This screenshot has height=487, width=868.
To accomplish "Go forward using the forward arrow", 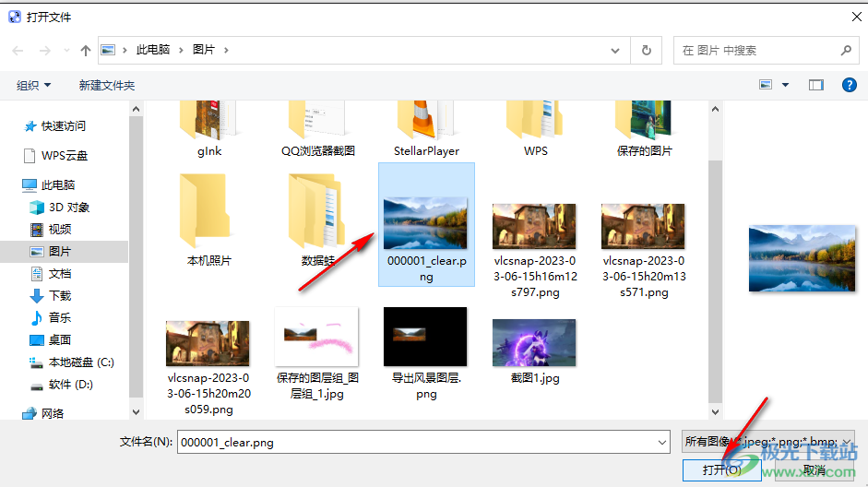I will [x=45, y=51].
